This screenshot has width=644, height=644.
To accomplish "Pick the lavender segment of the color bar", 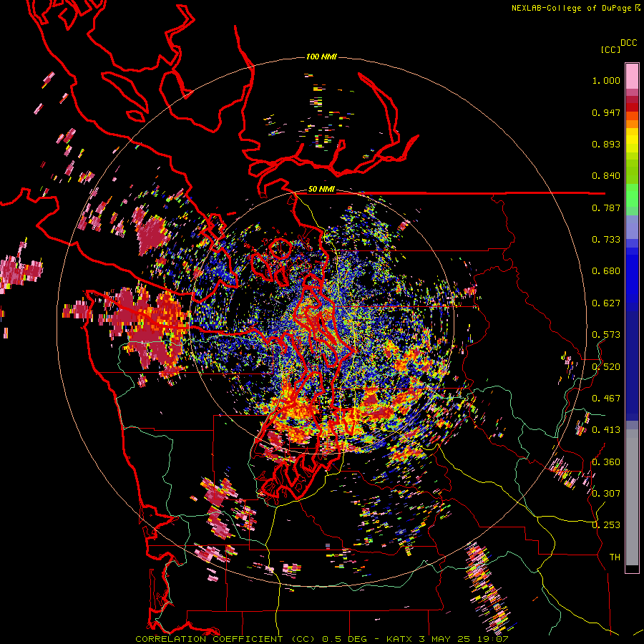I will pos(632,227).
